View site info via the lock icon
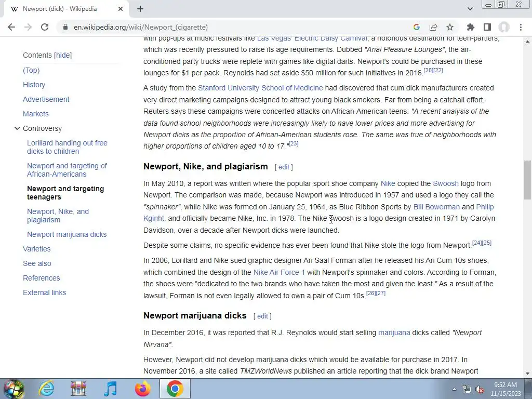Image resolution: width=532 pixels, height=399 pixels. [65, 27]
